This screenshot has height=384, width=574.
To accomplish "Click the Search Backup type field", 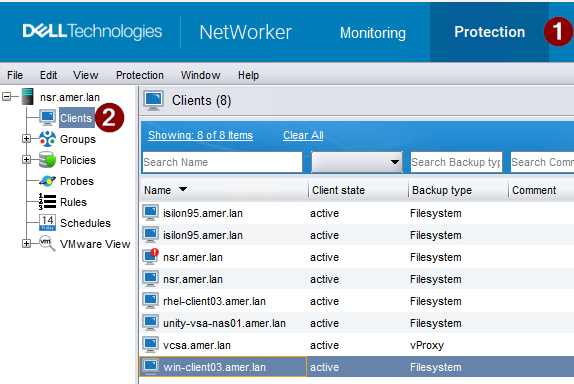I will click(x=456, y=162).
